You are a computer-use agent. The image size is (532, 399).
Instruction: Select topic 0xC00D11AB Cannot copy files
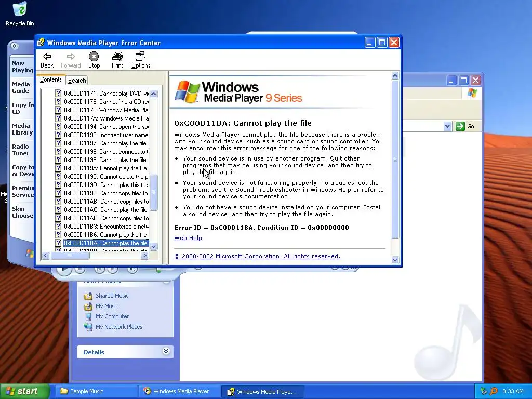pos(106,202)
